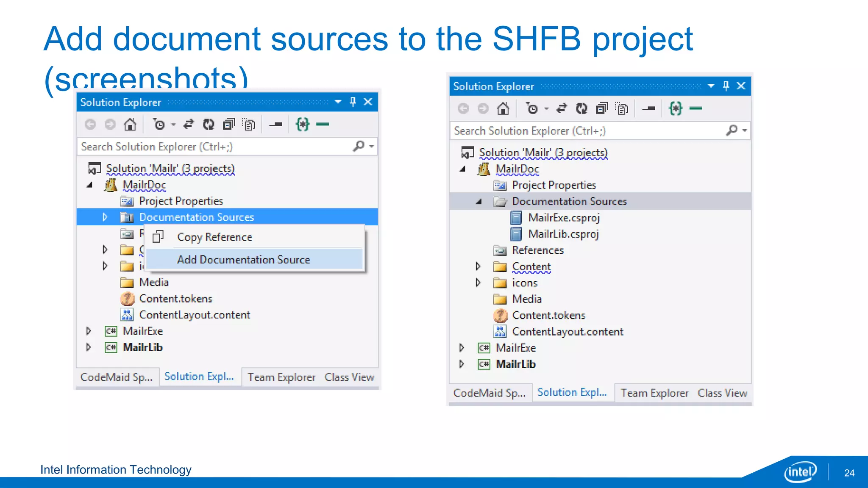
Task: Select Solution 'Mailr' node in right tree
Action: pos(543,152)
